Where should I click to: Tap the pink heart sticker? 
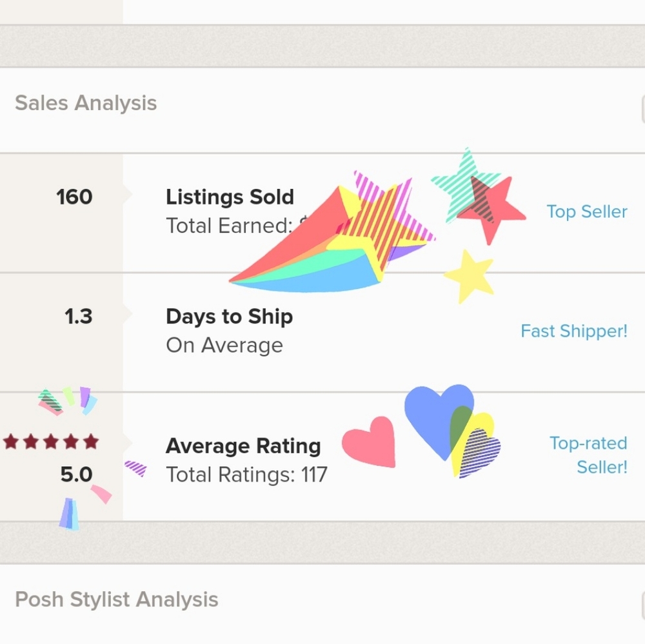[x=370, y=443]
